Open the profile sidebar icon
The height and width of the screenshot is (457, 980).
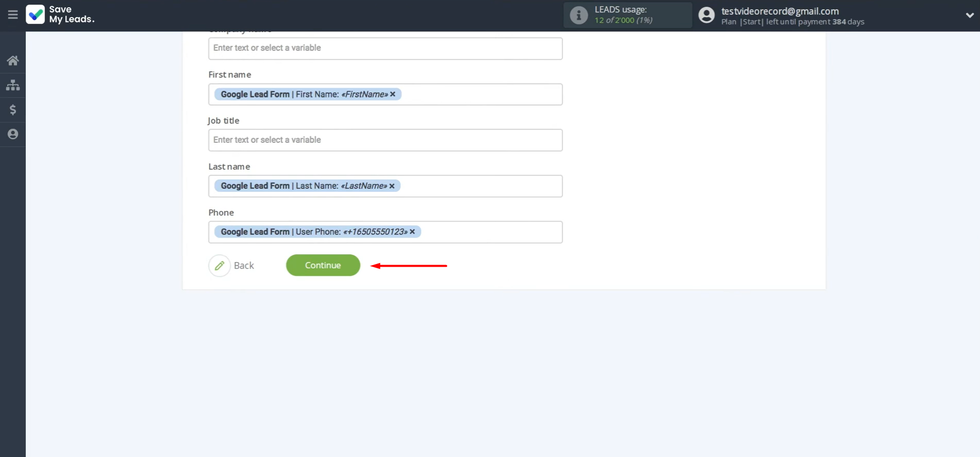13,134
